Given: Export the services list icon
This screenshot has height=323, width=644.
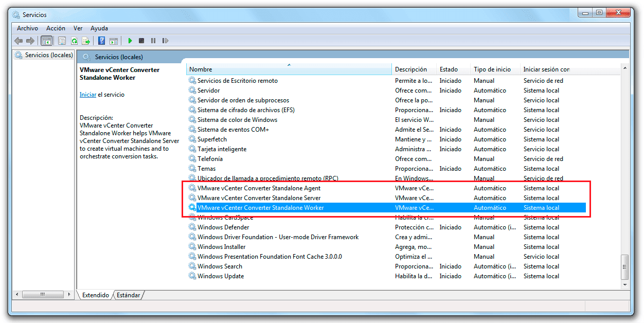Looking at the screenshot, I should click(86, 41).
